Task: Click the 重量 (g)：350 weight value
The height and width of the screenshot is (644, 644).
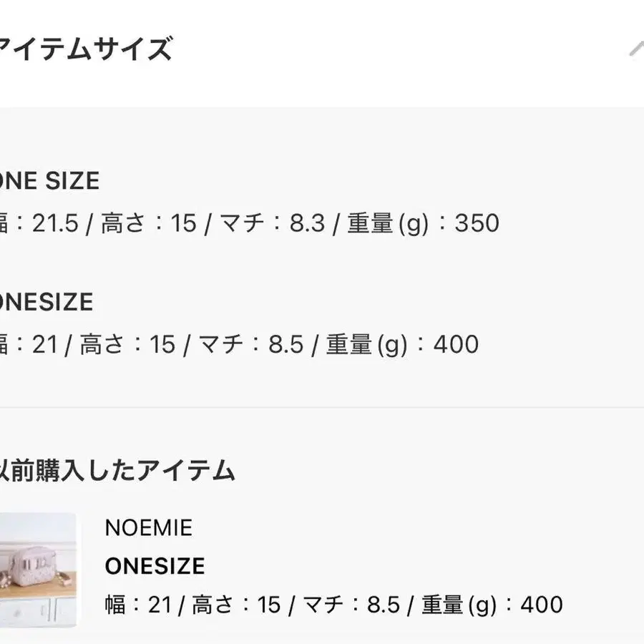Action: click(424, 223)
